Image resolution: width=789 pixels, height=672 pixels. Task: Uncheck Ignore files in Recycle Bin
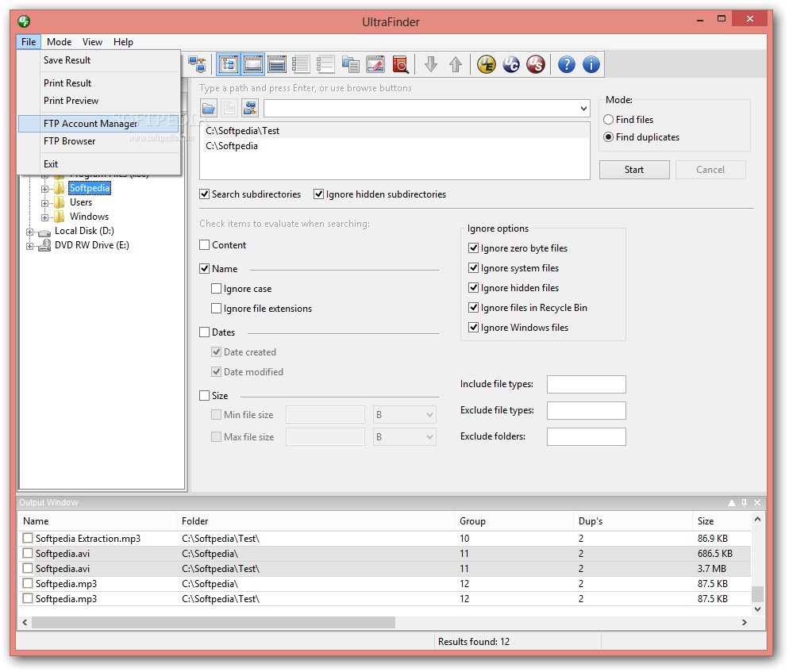point(474,307)
